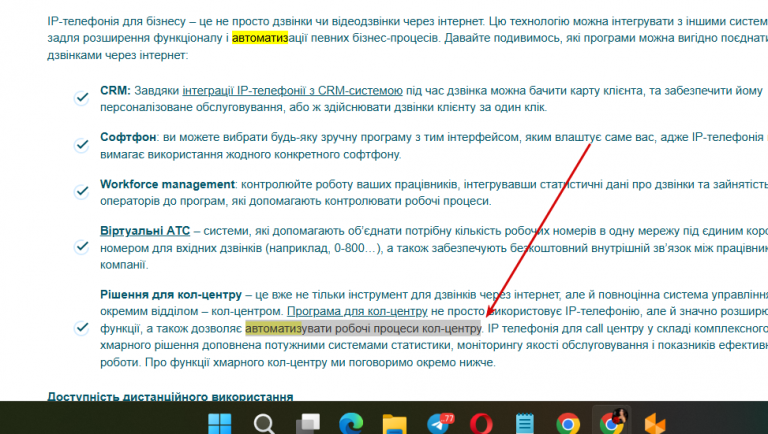The image size is (768, 434).
Task: Click highlighted автоматиз in the first paragraph
Action: (260, 38)
